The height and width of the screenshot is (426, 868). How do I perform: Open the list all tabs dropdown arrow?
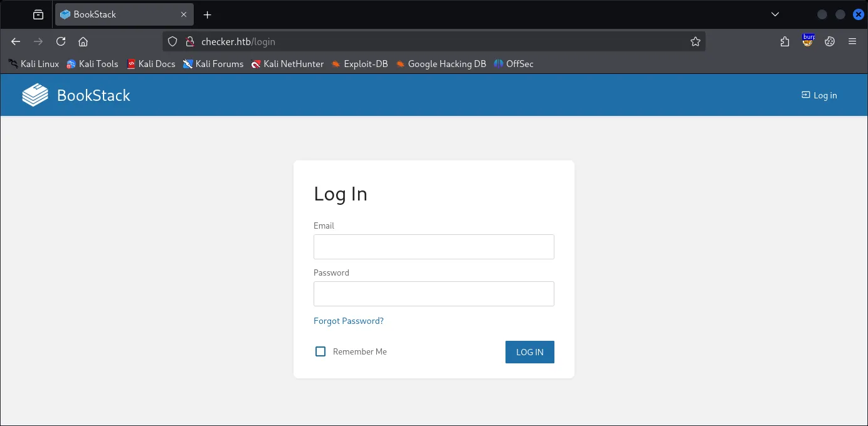click(775, 14)
